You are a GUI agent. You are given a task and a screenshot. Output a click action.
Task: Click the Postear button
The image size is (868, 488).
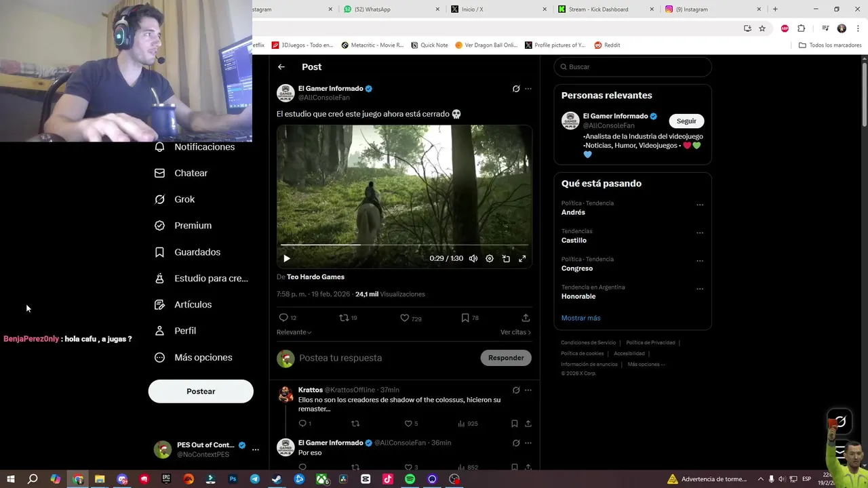point(201,391)
